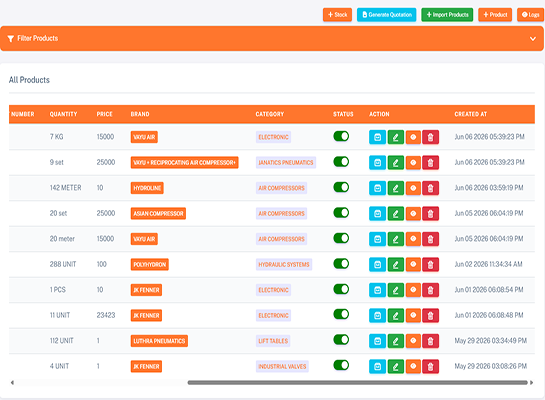This screenshot has height=400, width=545.
Task: View details of the 7 KG product
Action: (413, 137)
